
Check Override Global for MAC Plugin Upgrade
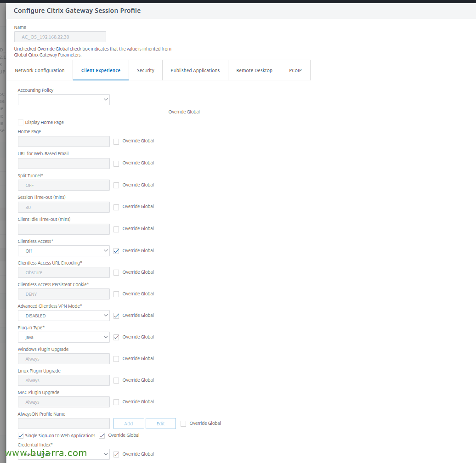[x=116, y=402]
